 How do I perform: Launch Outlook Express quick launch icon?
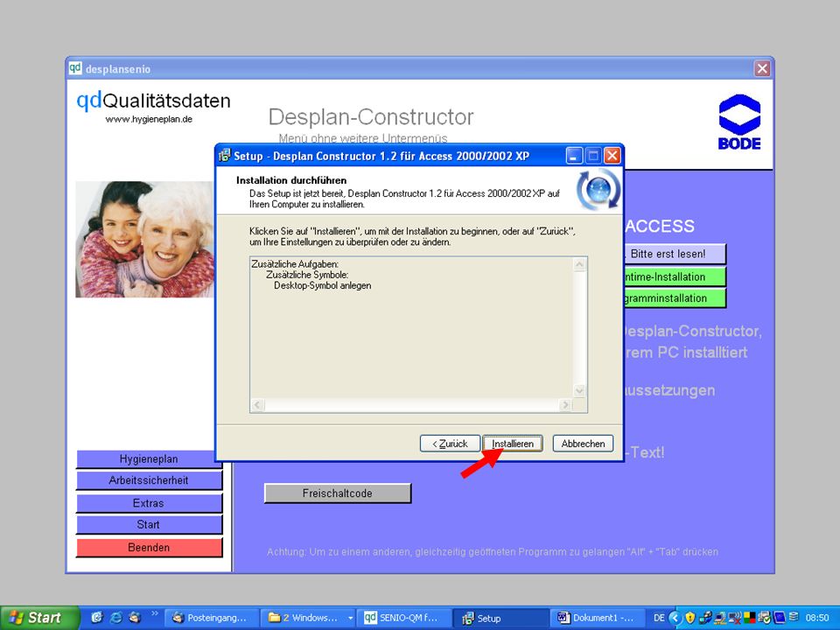click(x=135, y=618)
